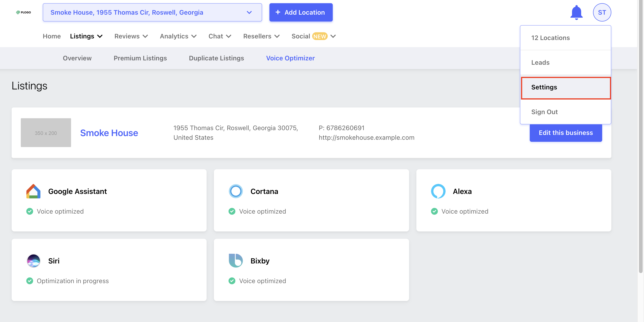Screen dimensions: 644x322
Task: Switch to Premium Listings tab
Action: pos(140,58)
